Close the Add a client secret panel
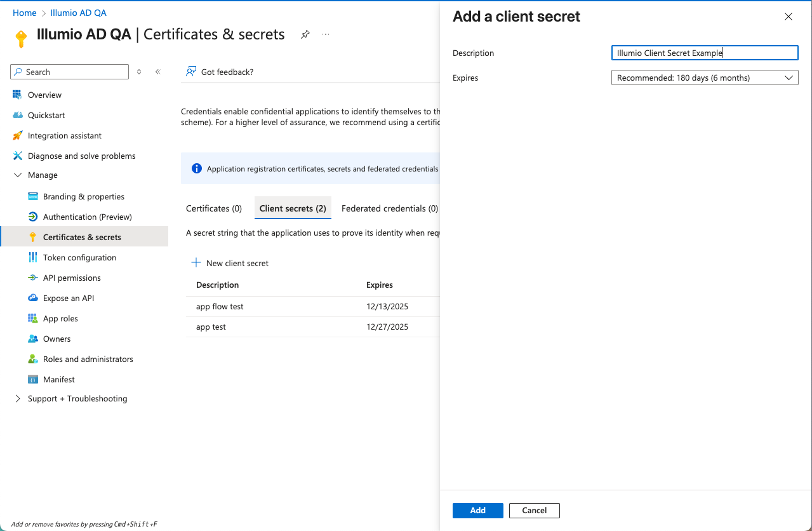 point(789,17)
